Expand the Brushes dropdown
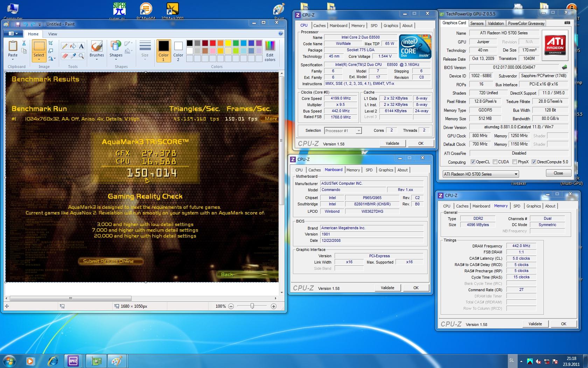The image size is (588, 368). tap(97, 60)
